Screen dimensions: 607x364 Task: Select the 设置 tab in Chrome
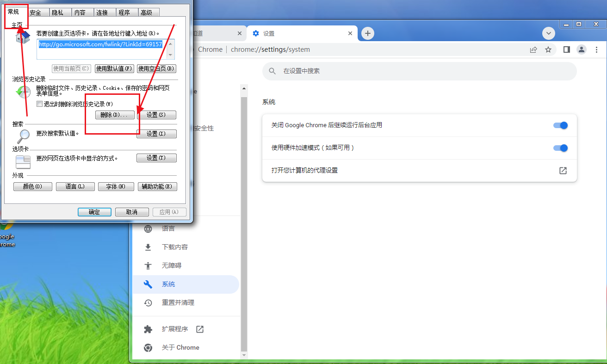point(303,33)
